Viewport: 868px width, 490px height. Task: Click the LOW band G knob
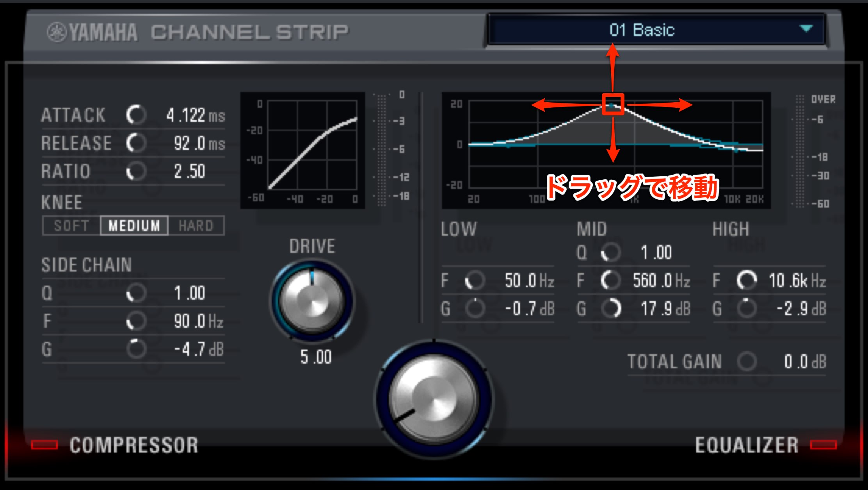(475, 309)
